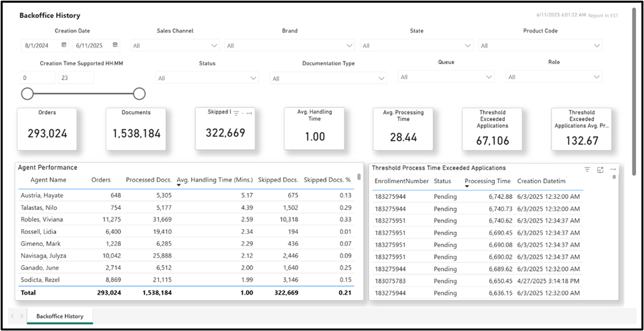The height and width of the screenshot is (331, 644).
Task: Go to next report page arrow
Action: tap(22, 316)
